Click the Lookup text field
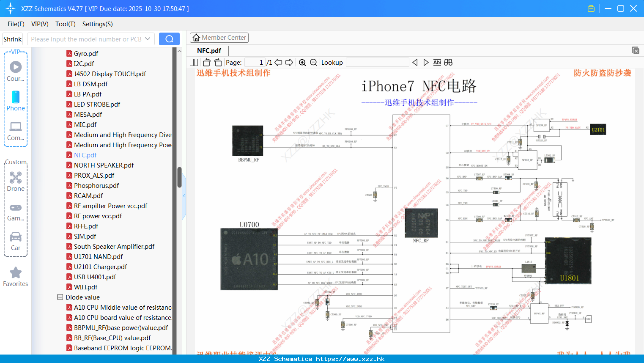The image size is (644, 363). click(x=378, y=62)
